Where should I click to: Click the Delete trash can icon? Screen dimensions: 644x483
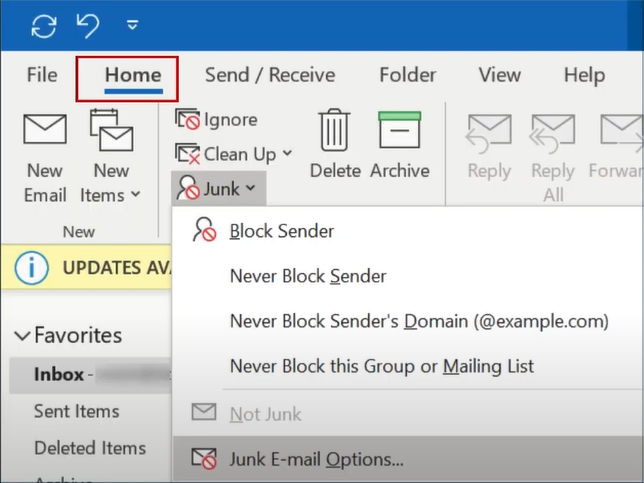pos(335,130)
